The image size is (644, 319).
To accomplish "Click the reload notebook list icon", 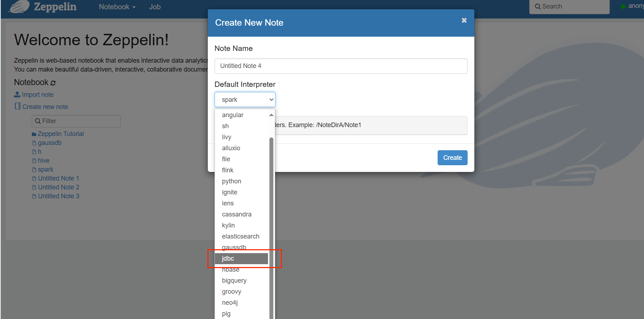I will [53, 83].
